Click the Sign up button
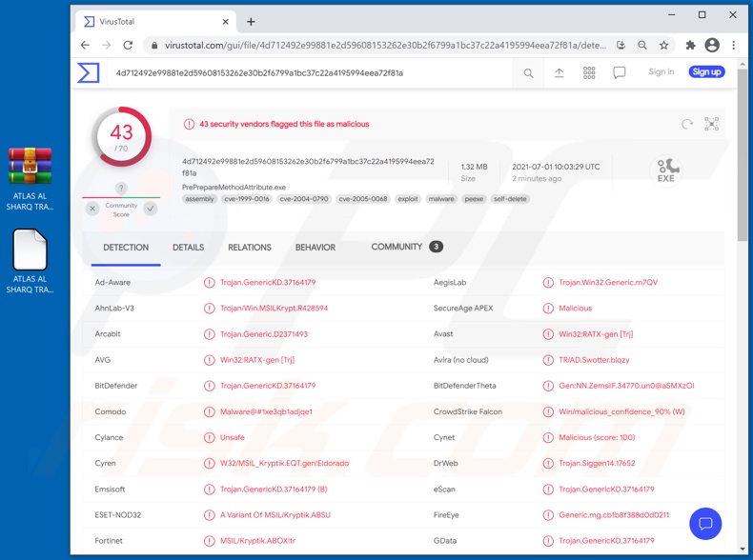This screenshot has height=560, width=753. (706, 72)
